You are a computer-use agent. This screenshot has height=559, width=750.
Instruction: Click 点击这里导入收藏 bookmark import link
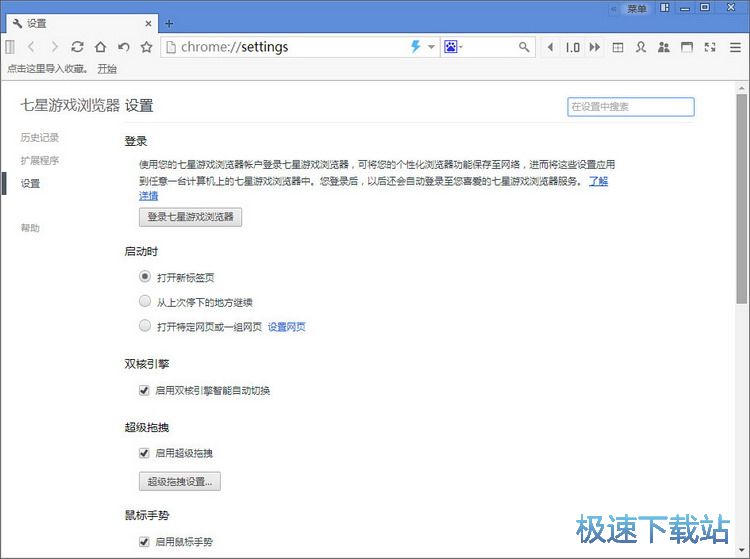pyautogui.click(x=47, y=69)
